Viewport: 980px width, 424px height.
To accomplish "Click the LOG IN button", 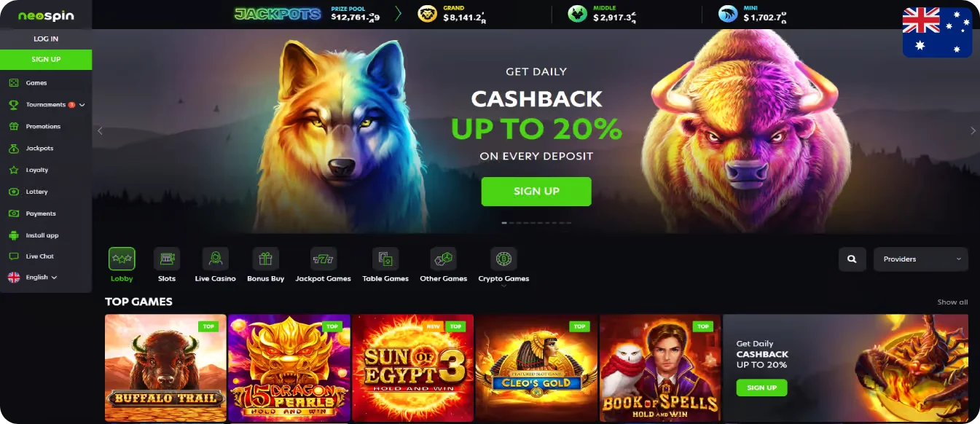I will coord(46,39).
